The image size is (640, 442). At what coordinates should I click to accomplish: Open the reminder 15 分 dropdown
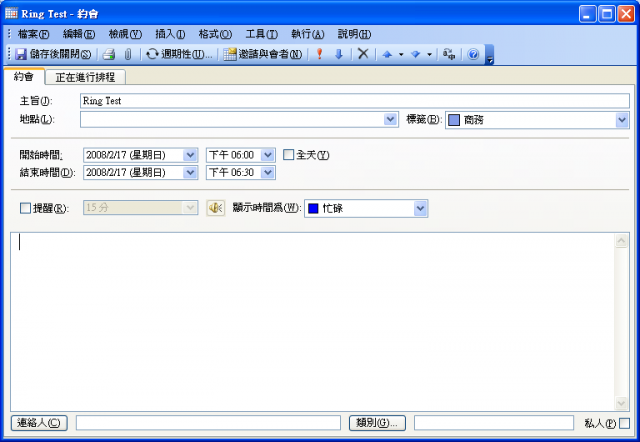[190, 208]
